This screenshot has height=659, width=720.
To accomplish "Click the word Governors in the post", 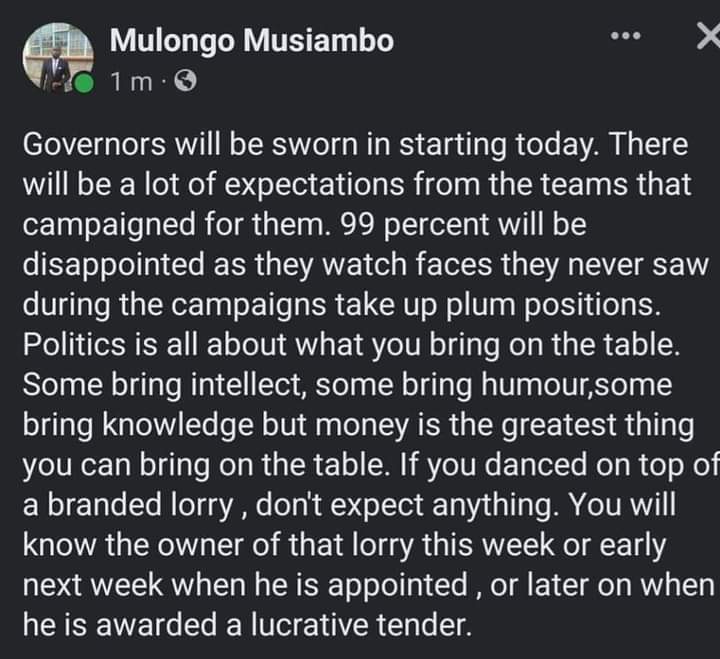I will coord(94,144).
